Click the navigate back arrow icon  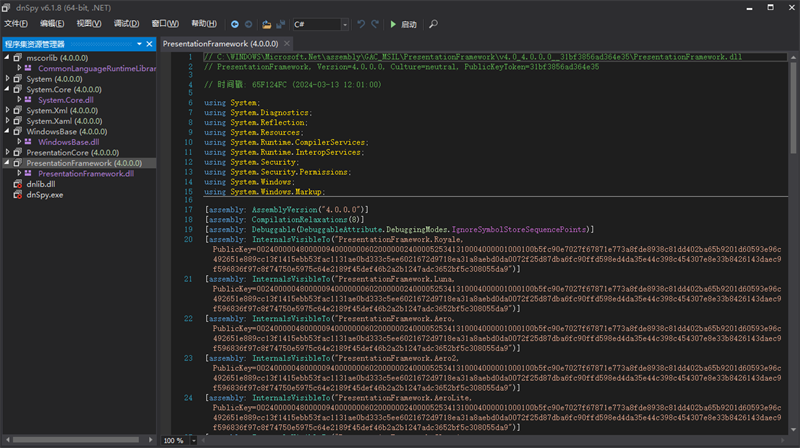point(234,23)
